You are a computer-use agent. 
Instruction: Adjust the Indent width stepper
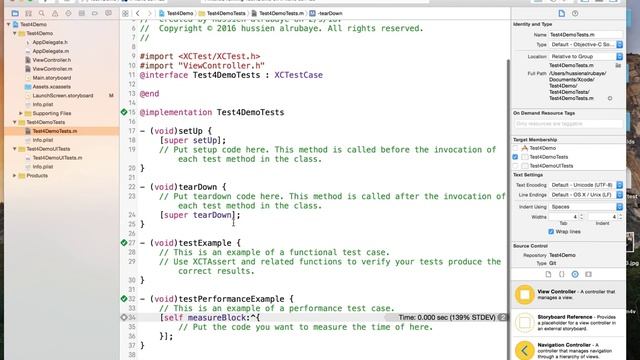[620, 217]
